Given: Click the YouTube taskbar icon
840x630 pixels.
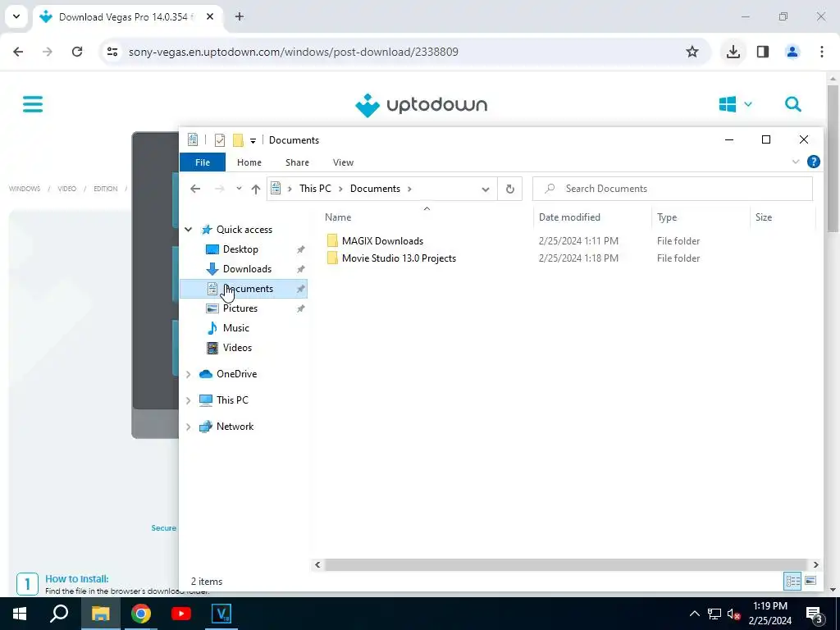Looking at the screenshot, I should (x=181, y=614).
